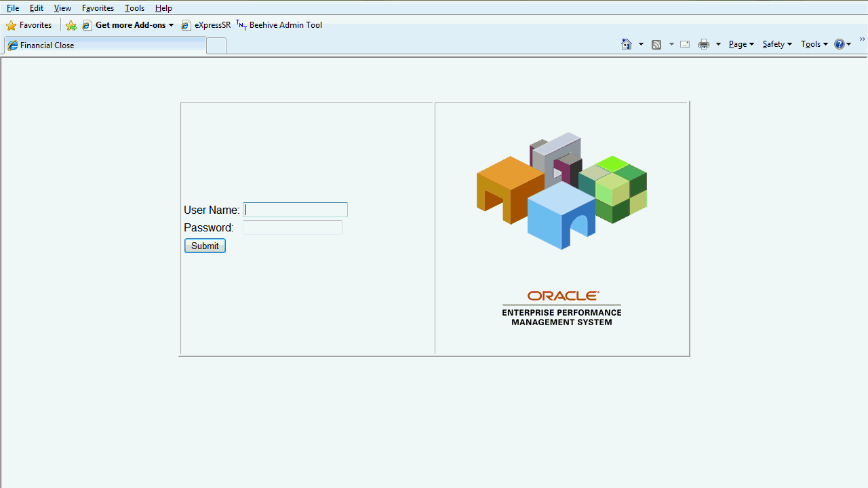
Task: Expand the feeds dropdown arrow
Action: 671,44
